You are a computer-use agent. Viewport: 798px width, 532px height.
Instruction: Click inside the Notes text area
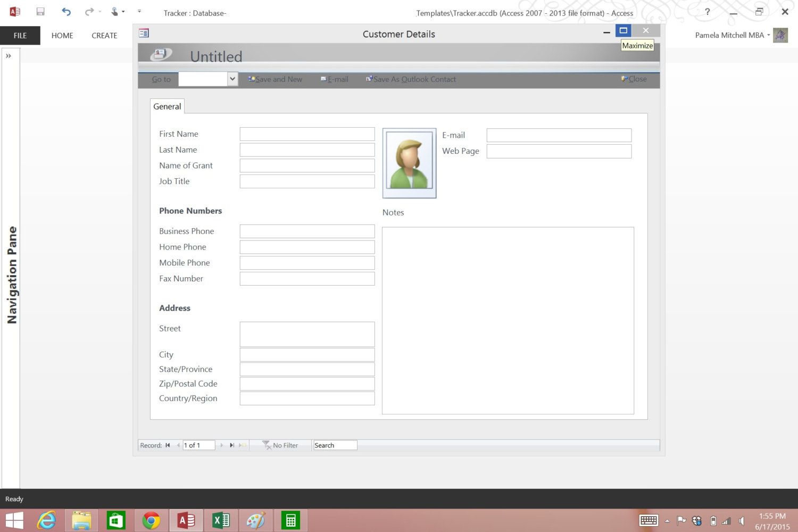(508, 321)
